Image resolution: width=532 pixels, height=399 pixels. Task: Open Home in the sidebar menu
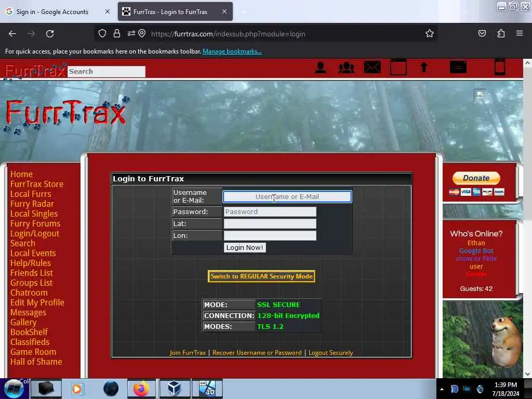tap(21, 174)
